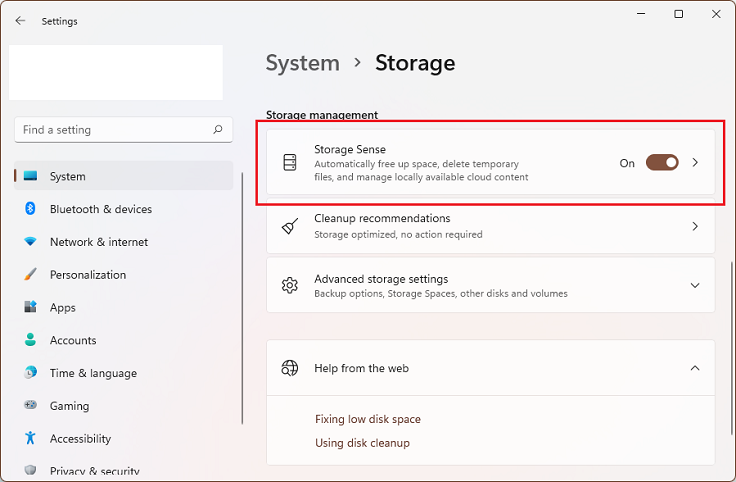Navigate to Accounts settings
Viewport: 736px width, 482px height.
(123, 340)
